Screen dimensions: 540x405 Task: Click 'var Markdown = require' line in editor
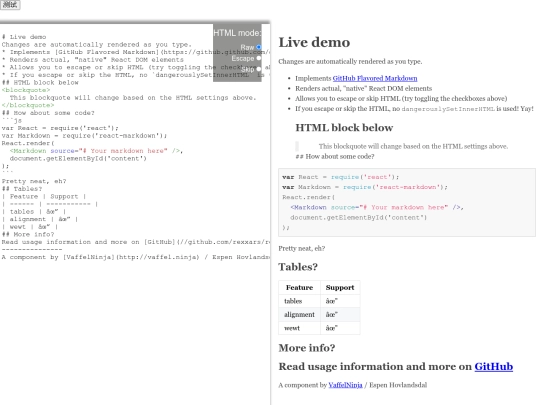point(84,136)
